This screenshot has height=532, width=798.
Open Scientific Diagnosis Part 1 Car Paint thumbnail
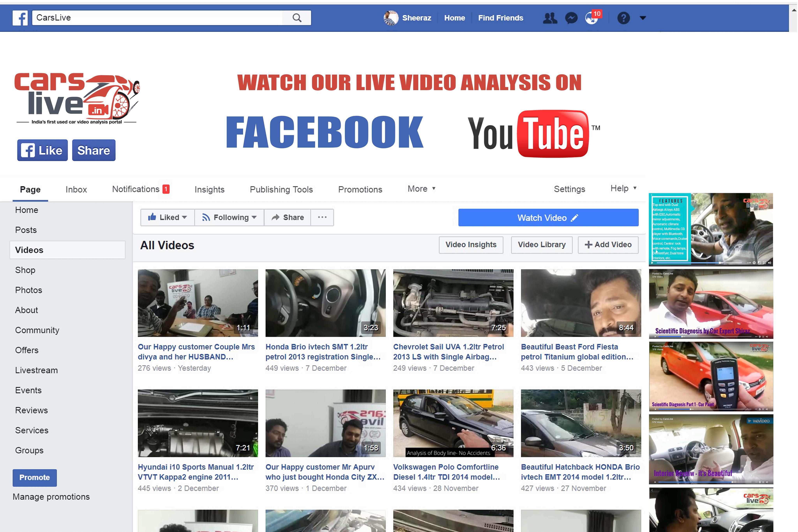pos(711,377)
